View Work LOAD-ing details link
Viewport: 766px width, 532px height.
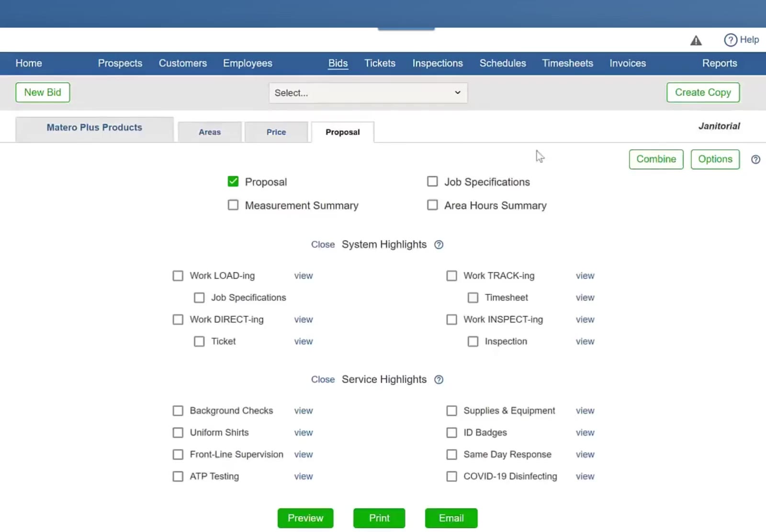pos(304,276)
